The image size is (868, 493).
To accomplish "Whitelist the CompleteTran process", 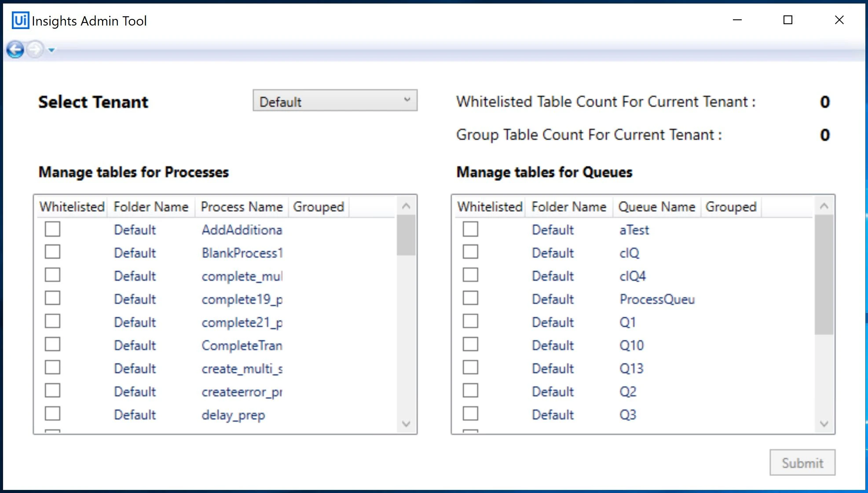I will click(52, 345).
